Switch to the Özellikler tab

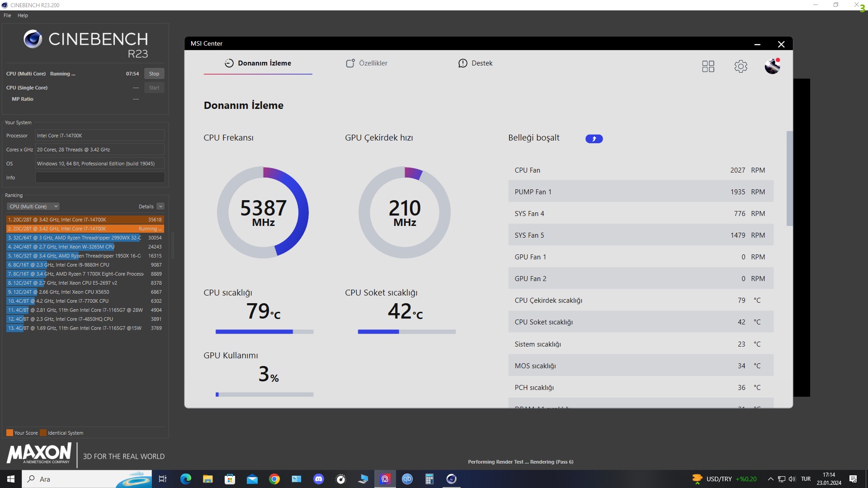point(367,63)
